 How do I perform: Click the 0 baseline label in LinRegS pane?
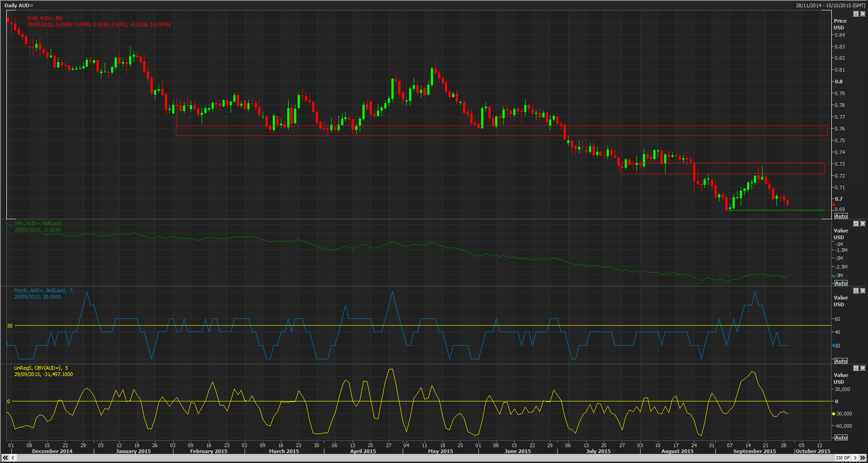click(x=8, y=401)
